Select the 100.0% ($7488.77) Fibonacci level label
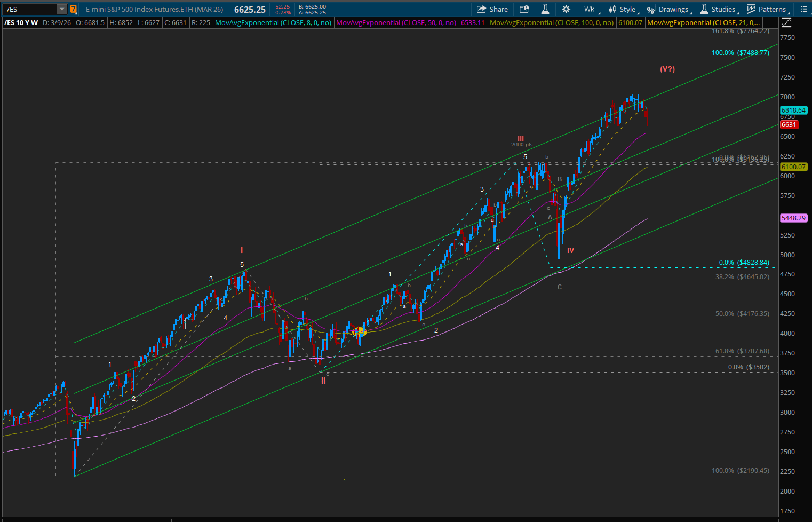 740,53
